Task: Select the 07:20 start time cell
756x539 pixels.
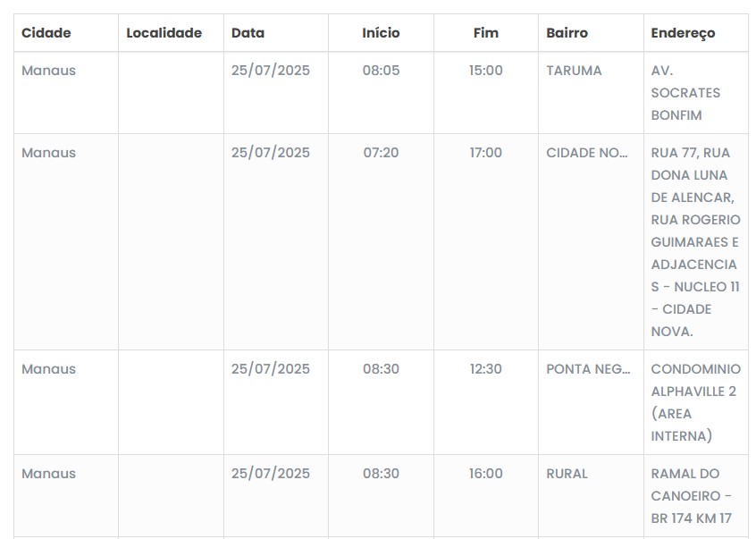Action: tap(381, 153)
